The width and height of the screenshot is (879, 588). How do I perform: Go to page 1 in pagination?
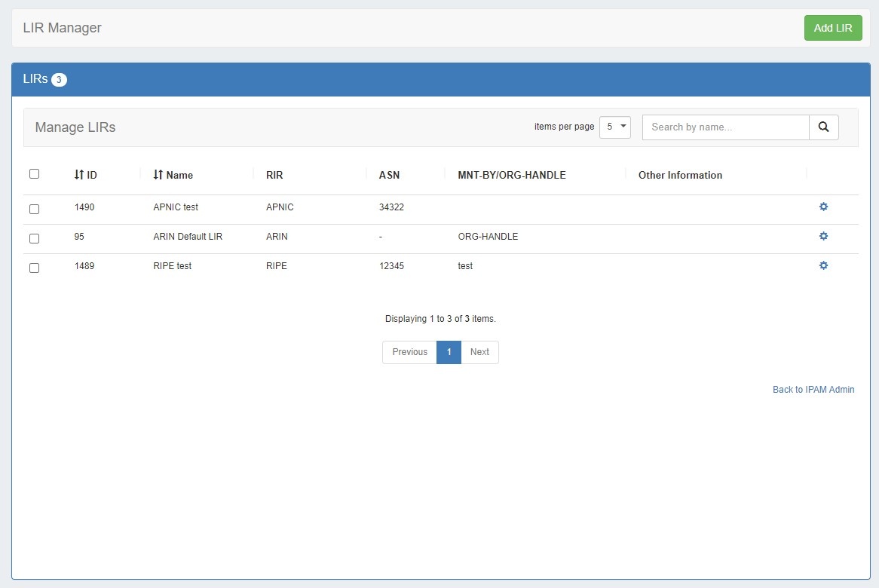click(x=449, y=352)
